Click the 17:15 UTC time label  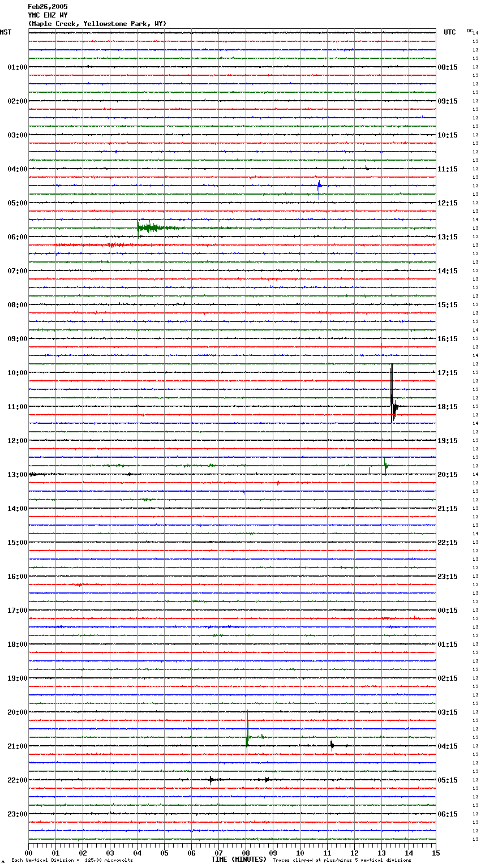pyautogui.click(x=448, y=373)
